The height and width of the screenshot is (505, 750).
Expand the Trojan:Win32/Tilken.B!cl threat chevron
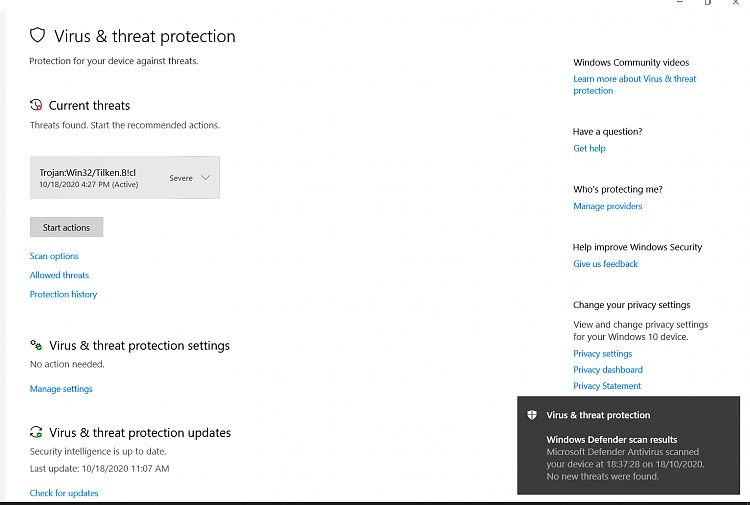click(205, 177)
